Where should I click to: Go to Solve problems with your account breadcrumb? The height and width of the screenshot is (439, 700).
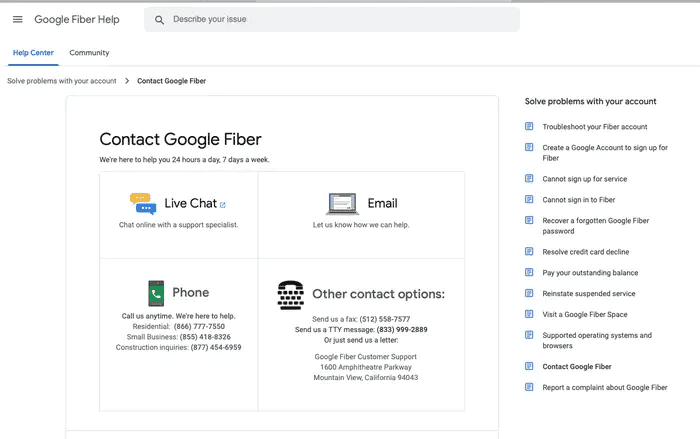(62, 81)
